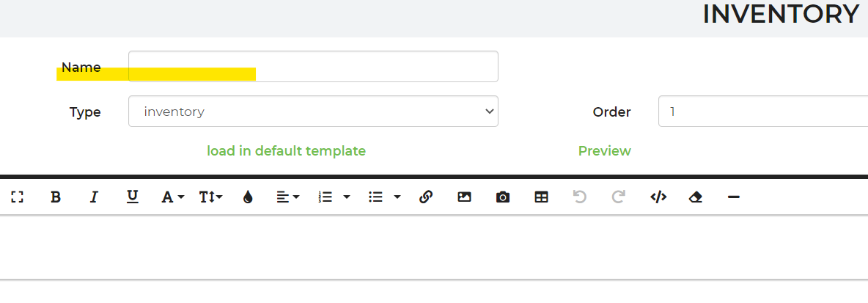Insert an image from file
This screenshot has height=303, width=868.
point(464,197)
